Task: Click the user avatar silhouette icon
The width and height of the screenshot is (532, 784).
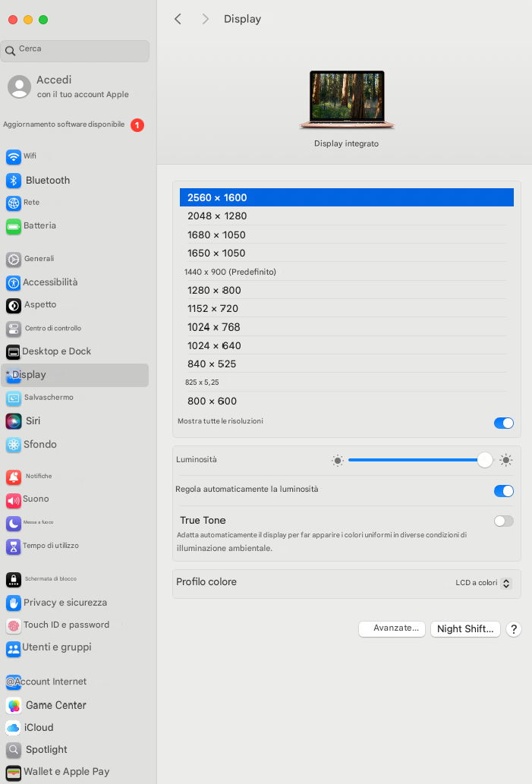Action: [20, 87]
